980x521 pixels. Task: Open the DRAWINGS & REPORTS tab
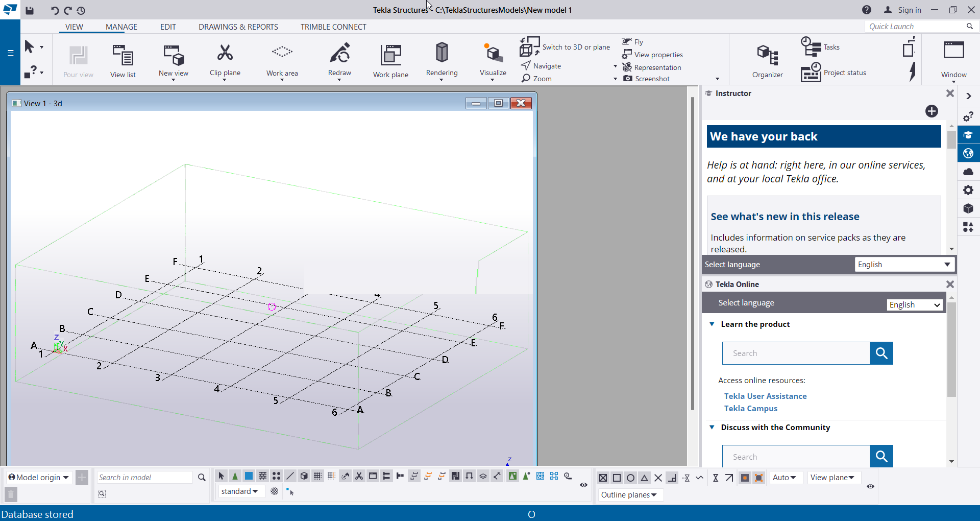[x=238, y=27]
